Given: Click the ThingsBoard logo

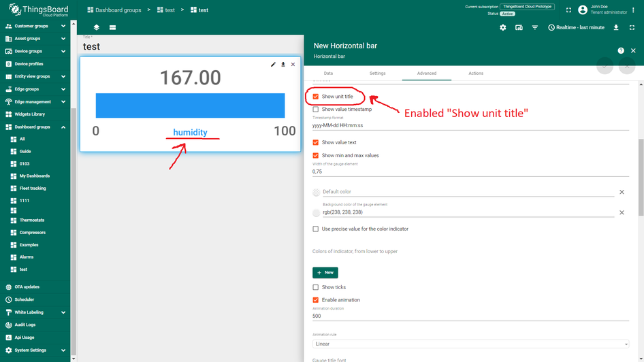Looking at the screenshot, I should 38,10.
